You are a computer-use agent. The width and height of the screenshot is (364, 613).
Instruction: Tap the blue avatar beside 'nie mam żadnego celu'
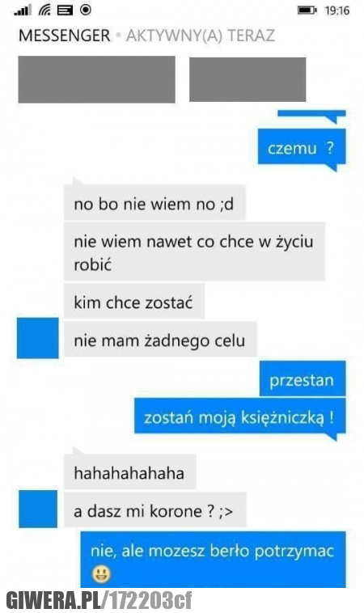(x=37, y=338)
